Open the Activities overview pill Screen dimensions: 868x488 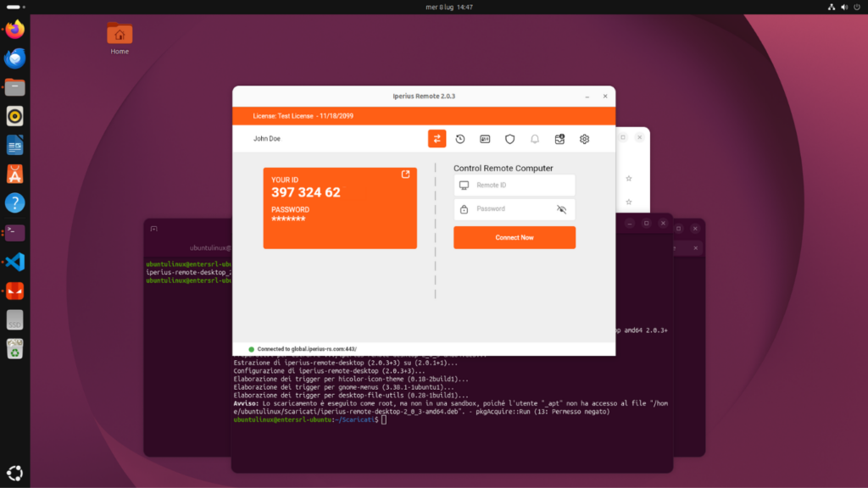pyautogui.click(x=15, y=7)
